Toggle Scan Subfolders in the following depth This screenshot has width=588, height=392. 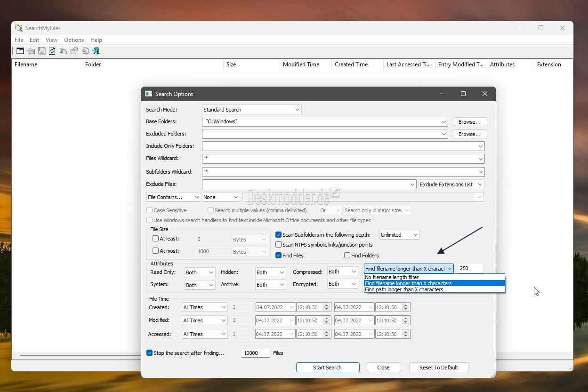coord(278,234)
